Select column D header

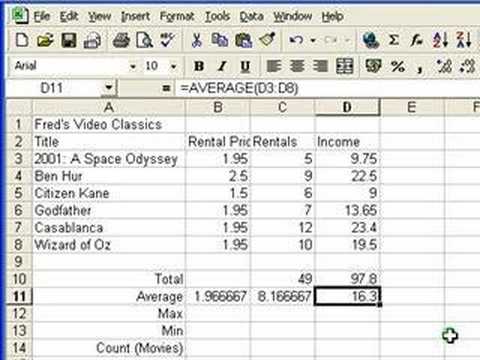347,107
